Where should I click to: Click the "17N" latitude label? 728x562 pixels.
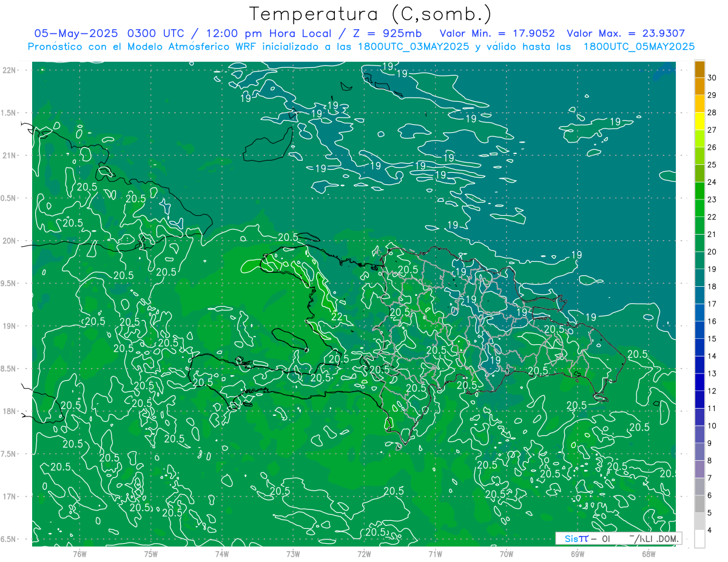[x=10, y=497]
